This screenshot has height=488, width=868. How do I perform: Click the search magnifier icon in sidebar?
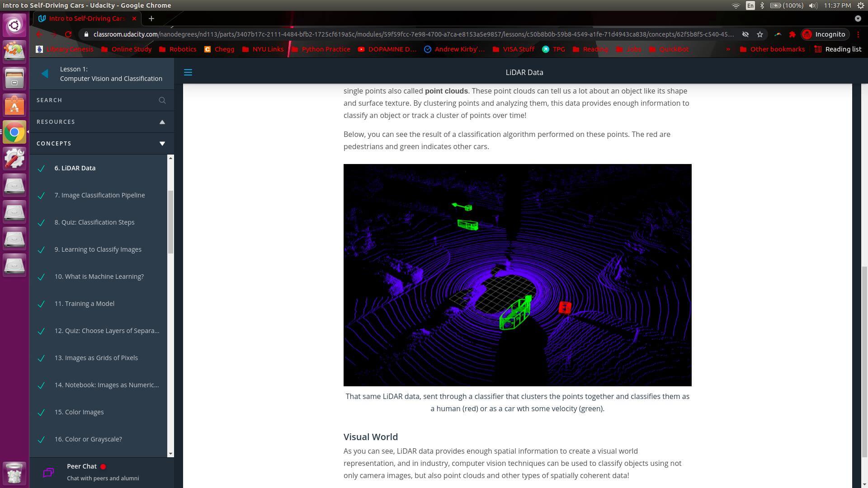(x=162, y=100)
